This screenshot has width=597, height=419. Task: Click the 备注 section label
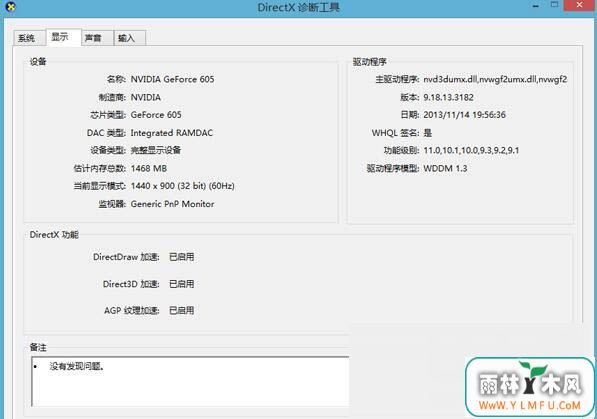point(38,347)
